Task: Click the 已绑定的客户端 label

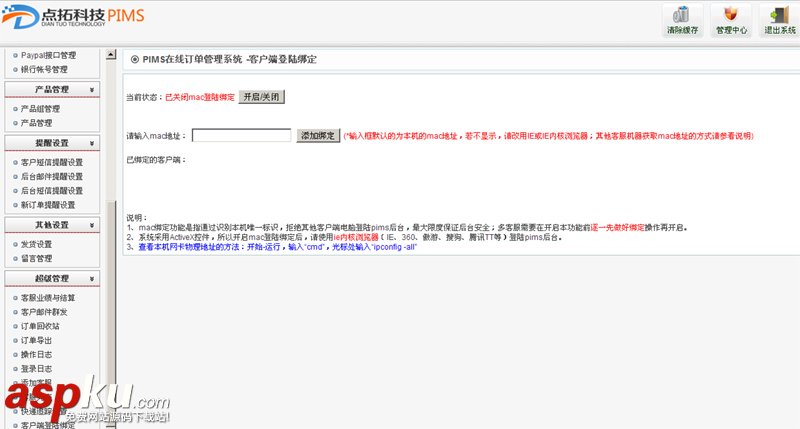Action: (x=156, y=160)
